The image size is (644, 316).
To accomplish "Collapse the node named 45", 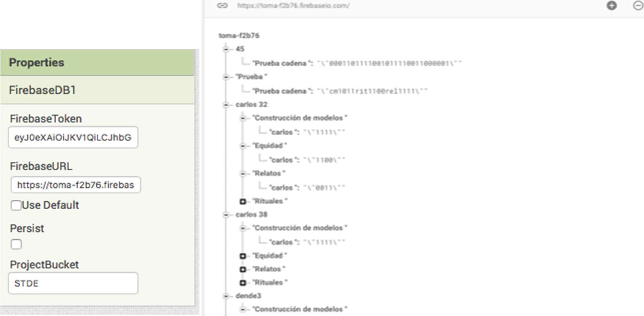I will [x=226, y=49].
